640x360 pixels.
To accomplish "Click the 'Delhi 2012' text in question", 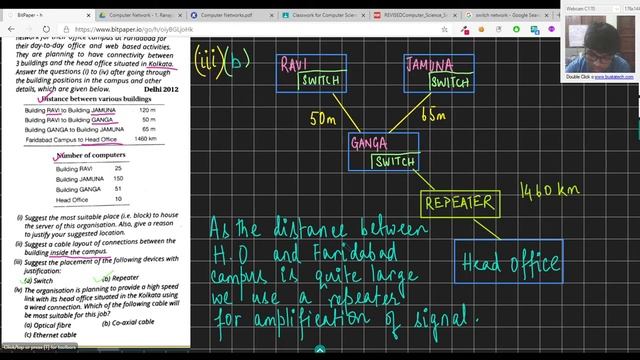I will click(x=161, y=89).
